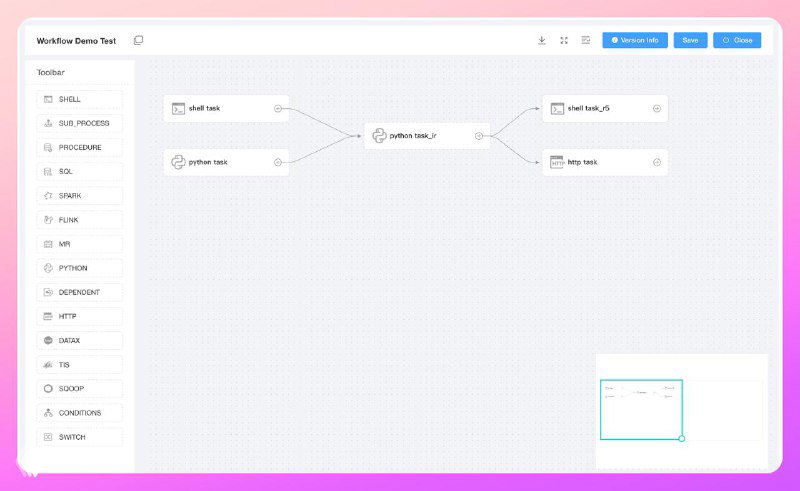Select the 'shell task' node
The image size is (800, 491).
point(226,108)
